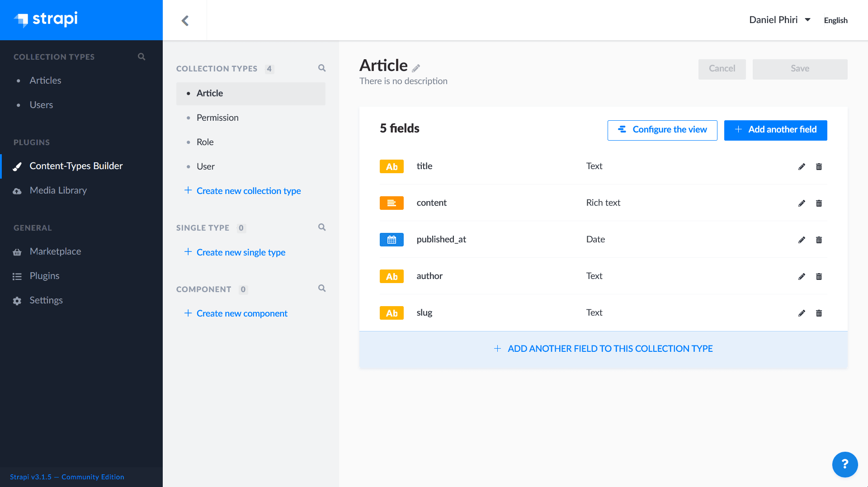
Task: Open Settings page
Action: click(46, 300)
